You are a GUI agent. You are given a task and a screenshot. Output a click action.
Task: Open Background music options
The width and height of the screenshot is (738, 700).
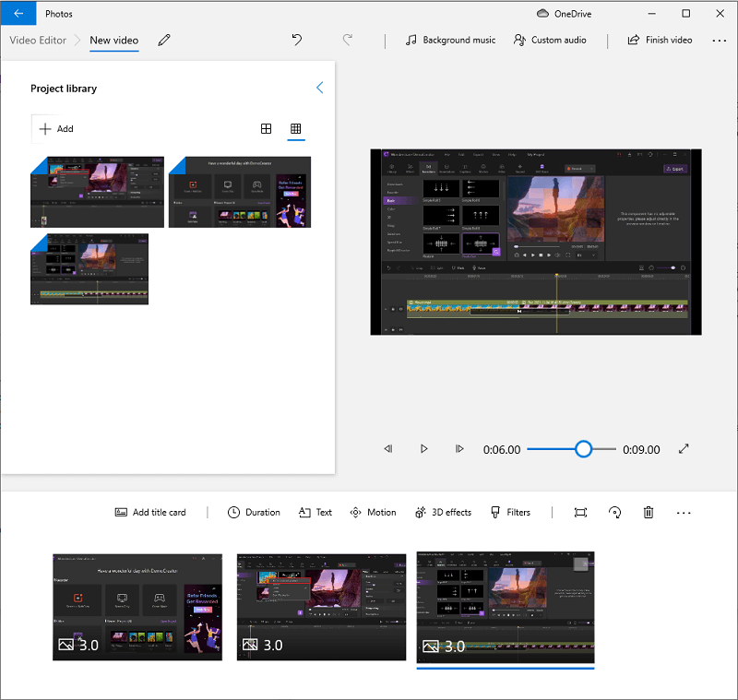450,41
